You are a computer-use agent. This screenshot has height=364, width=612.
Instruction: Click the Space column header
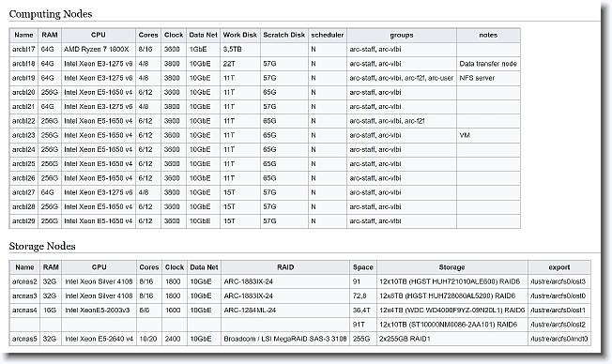pos(363,267)
